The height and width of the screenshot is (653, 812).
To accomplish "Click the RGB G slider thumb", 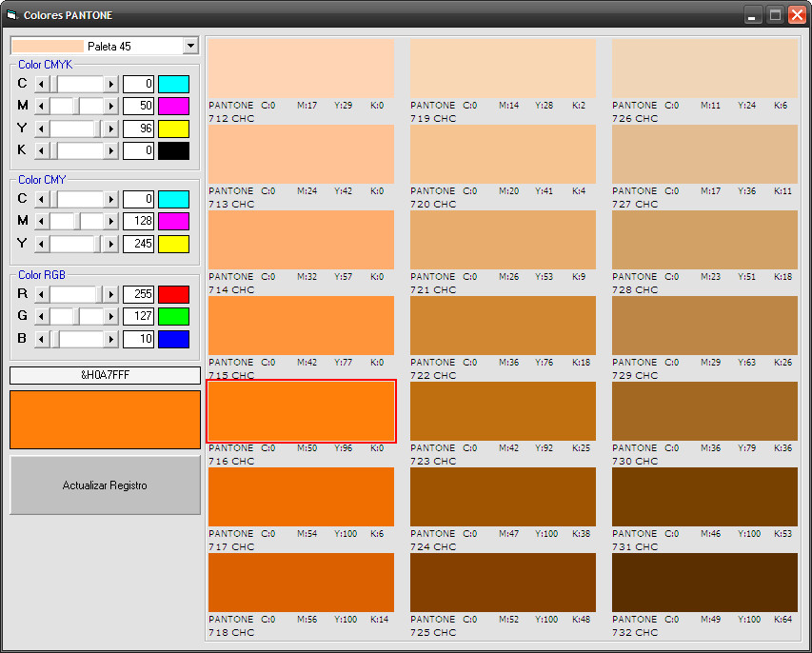I will pos(77,316).
